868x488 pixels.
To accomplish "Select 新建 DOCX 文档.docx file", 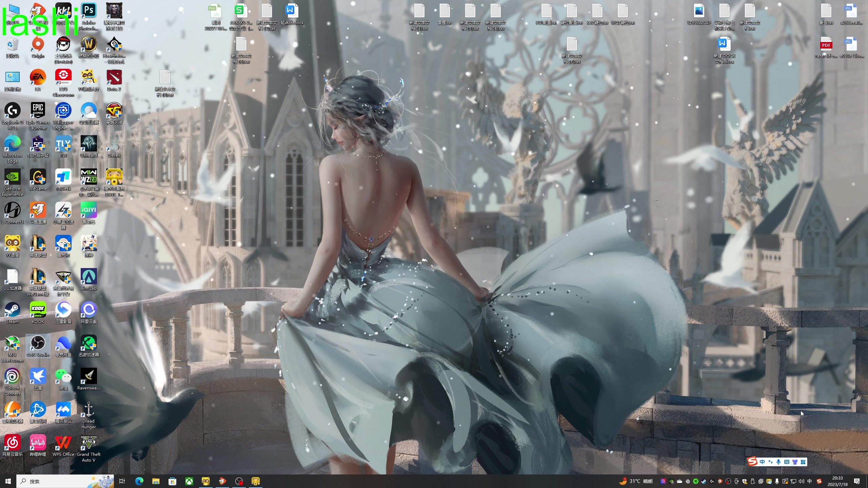I will [x=724, y=50].
